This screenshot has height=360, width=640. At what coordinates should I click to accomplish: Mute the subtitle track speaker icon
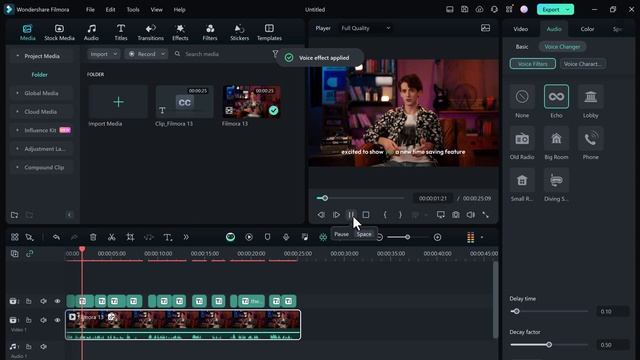[43, 301]
